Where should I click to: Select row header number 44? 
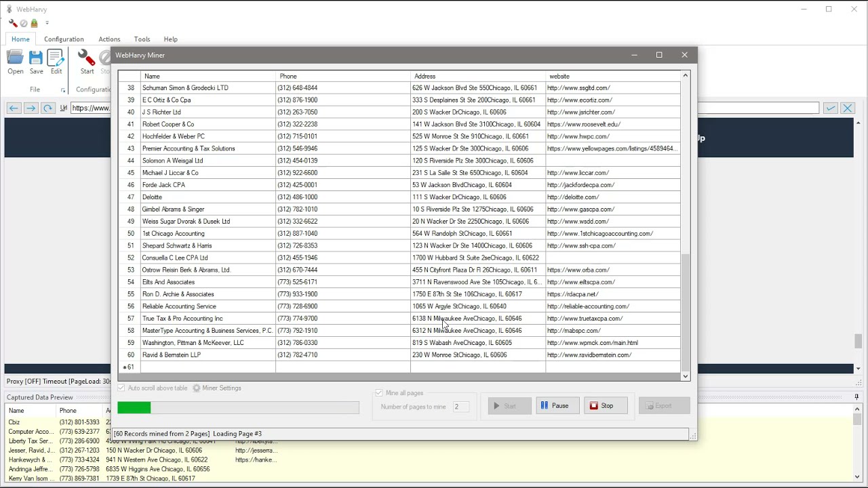(130, 161)
